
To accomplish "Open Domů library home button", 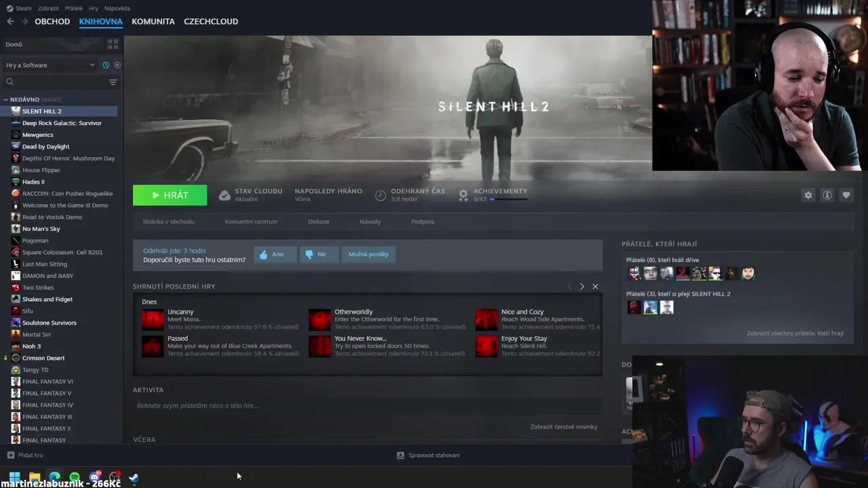I will 52,44.
